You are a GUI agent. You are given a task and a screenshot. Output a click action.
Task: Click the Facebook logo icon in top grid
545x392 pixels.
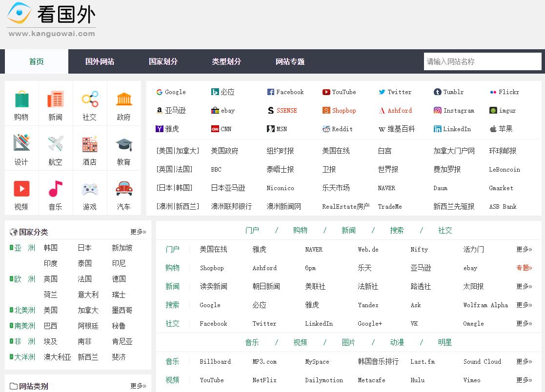point(270,92)
